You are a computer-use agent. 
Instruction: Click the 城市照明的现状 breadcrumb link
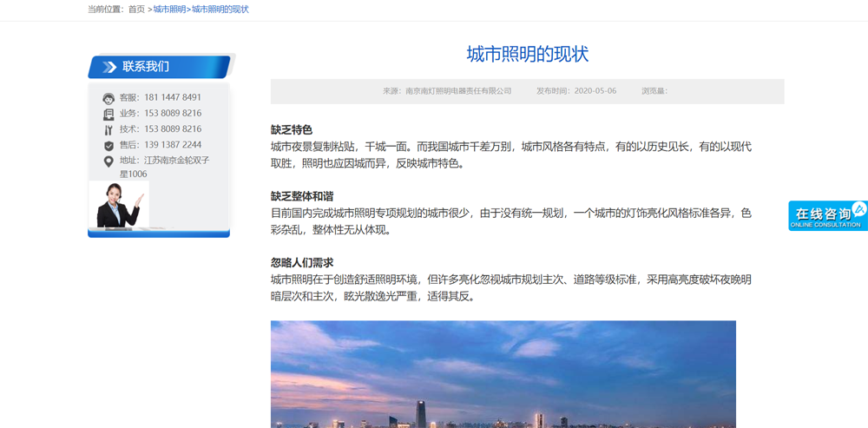click(x=220, y=10)
